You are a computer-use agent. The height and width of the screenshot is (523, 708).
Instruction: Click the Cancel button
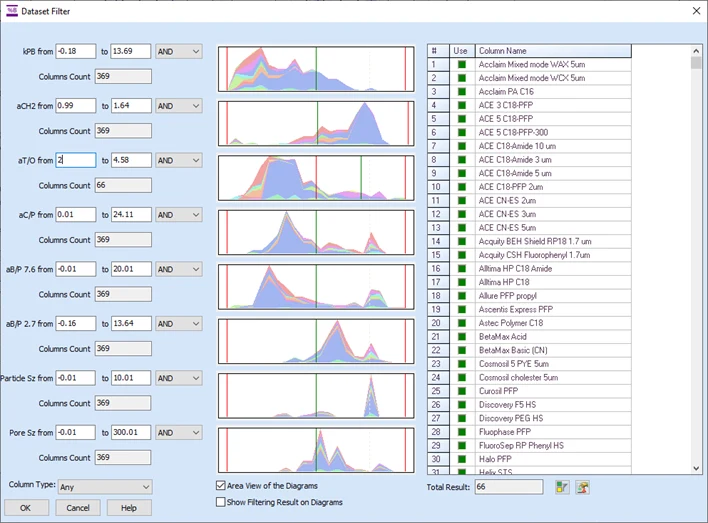[78, 508]
